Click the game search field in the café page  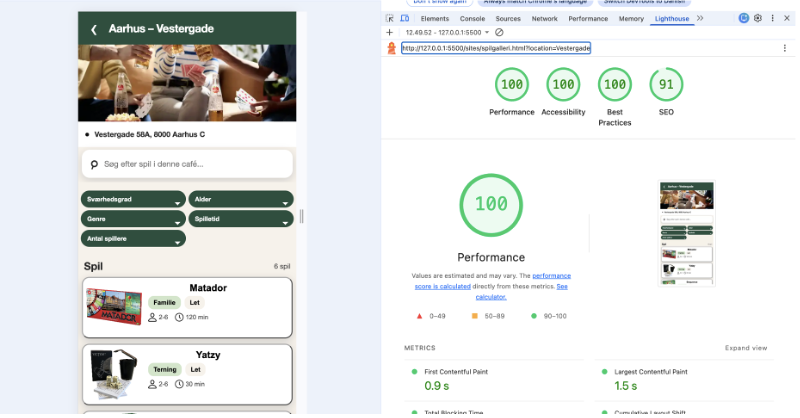pos(187,164)
